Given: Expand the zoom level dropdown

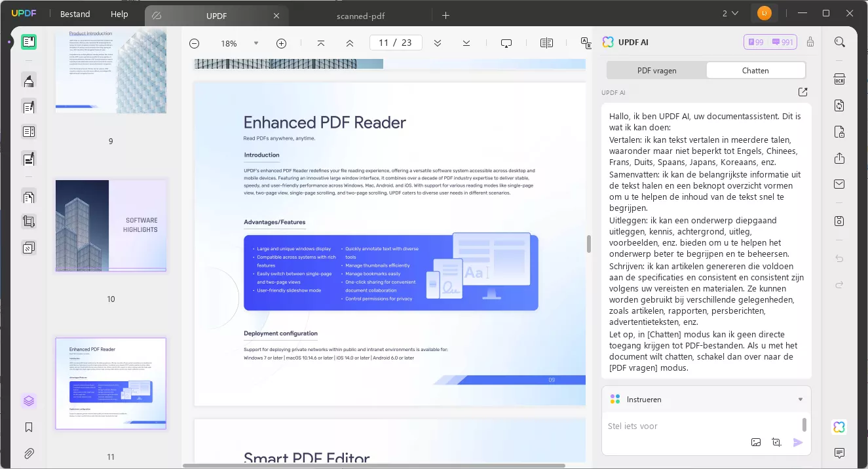Looking at the screenshot, I should pos(256,43).
